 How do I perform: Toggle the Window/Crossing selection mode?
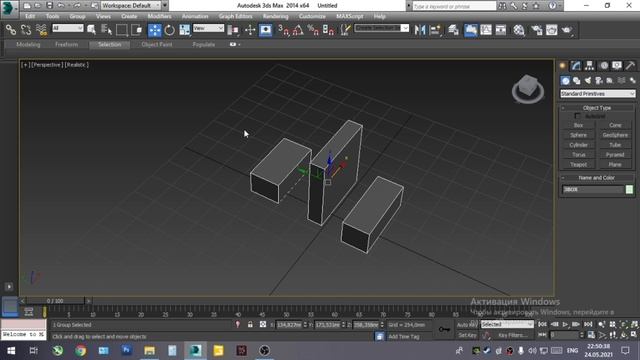click(137, 30)
